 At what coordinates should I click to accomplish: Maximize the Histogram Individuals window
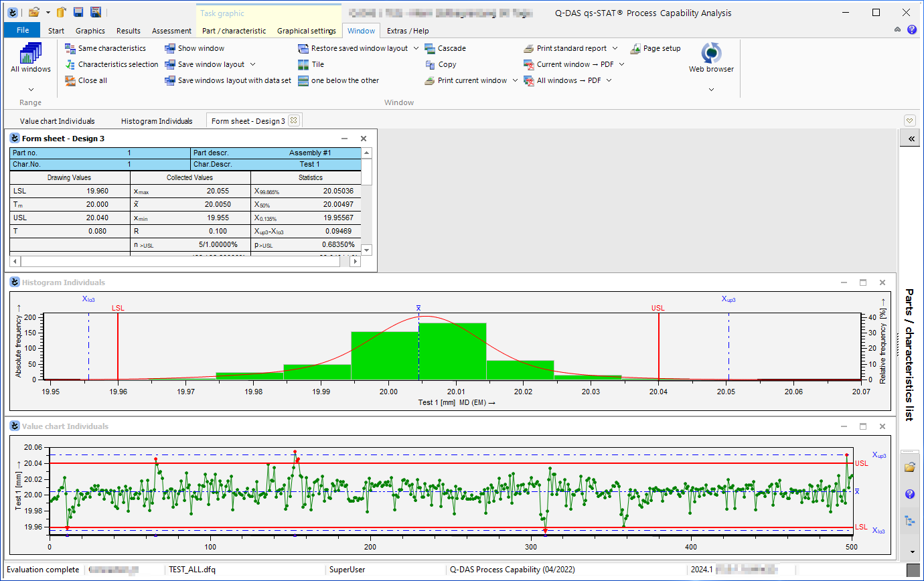coord(863,282)
